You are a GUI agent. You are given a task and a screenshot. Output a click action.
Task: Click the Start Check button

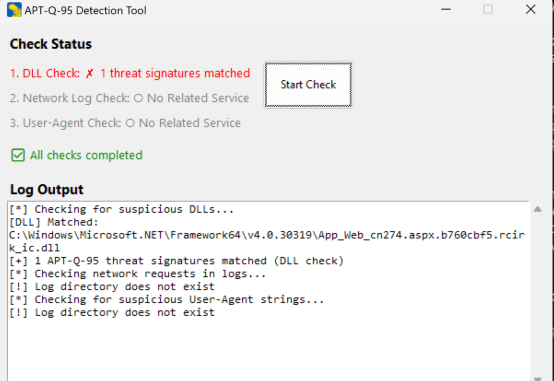pos(308,85)
